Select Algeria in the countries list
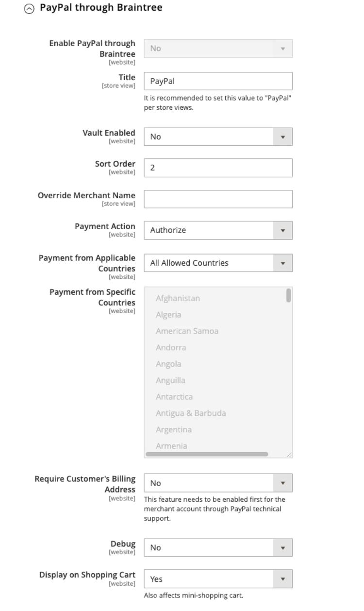The width and height of the screenshot is (364, 611). pyautogui.click(x=168, y=315)
